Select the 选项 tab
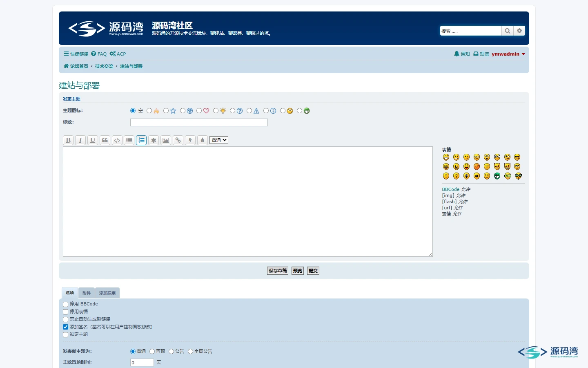Viewport: 588px width, 368px height. pos(70,293)
